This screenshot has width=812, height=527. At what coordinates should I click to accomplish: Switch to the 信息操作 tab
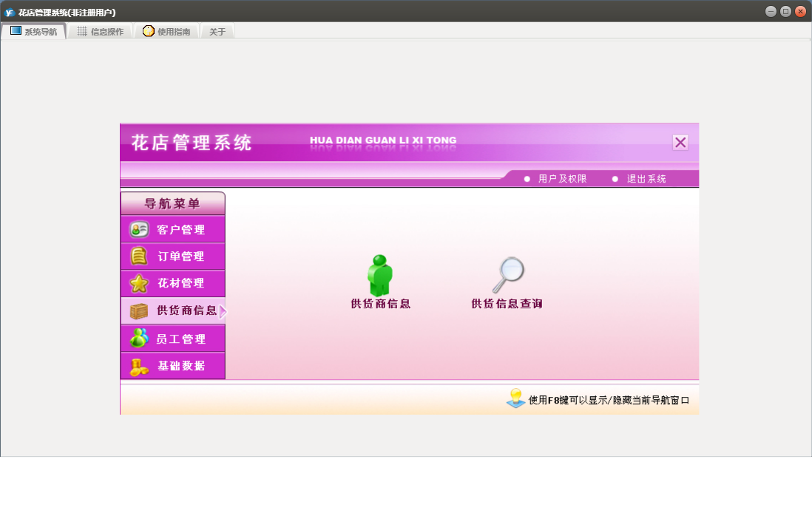click(100, 32)
